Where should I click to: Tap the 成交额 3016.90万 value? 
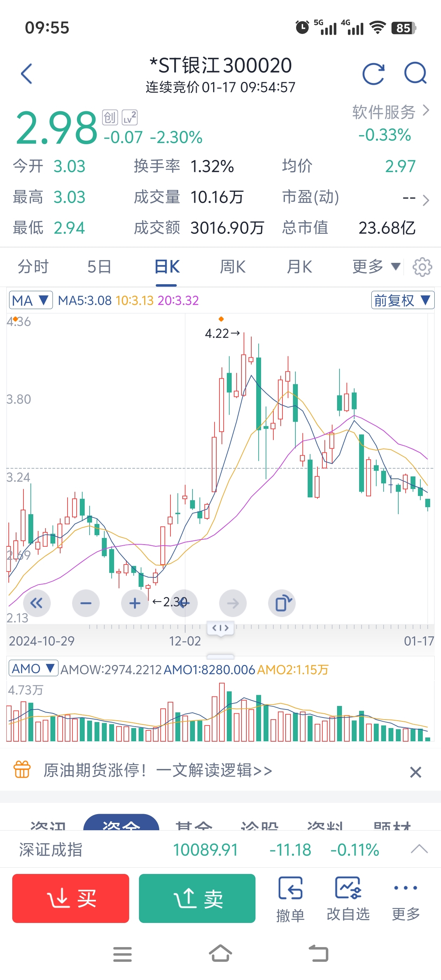coord(227,228)
